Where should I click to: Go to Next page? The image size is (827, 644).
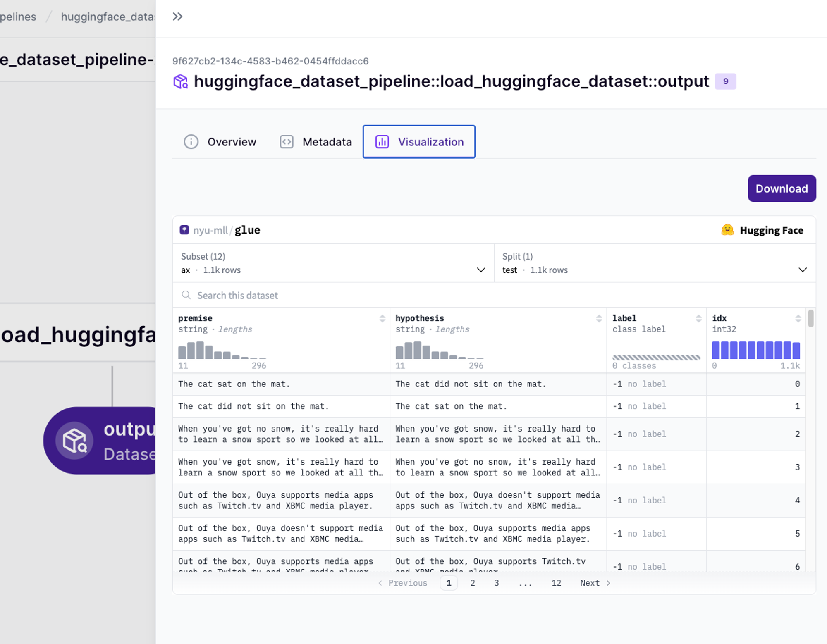(x=595, y=583)
